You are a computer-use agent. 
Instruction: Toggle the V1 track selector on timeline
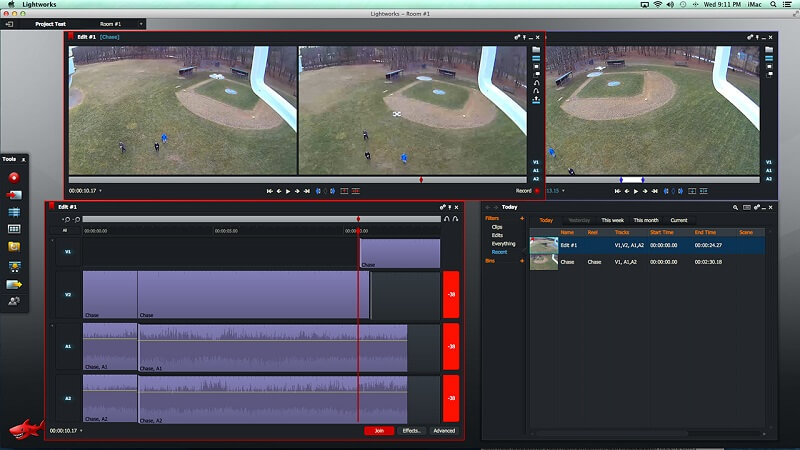pos(68,252)
